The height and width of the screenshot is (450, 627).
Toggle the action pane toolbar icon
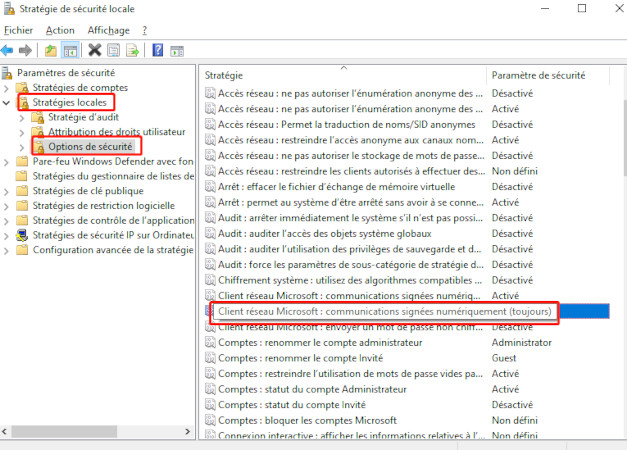(177, 51)
